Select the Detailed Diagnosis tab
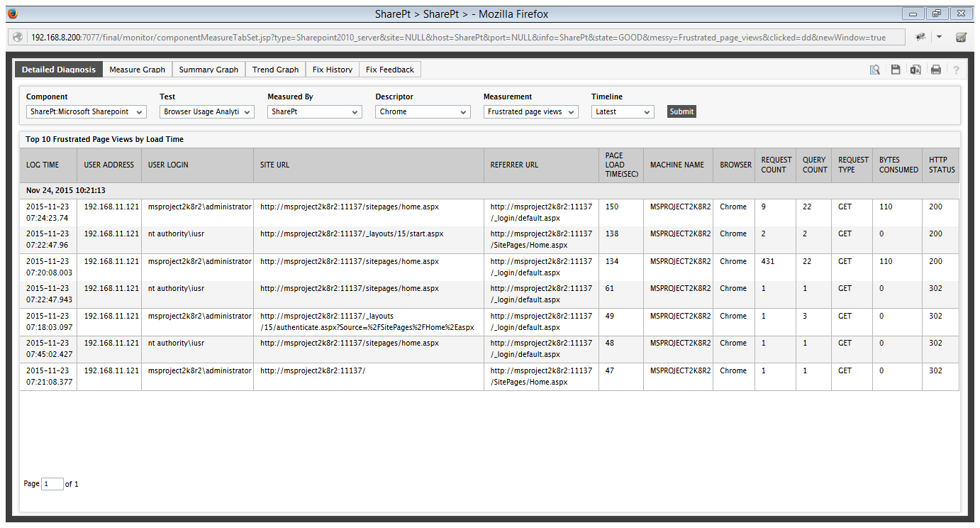 pos(59,70)
